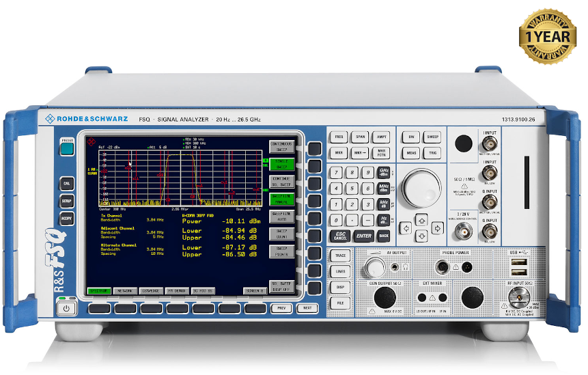Viewport: 588px width, 375px height.
Task: Hit the ESC CANCEL key
Action: 340,236
